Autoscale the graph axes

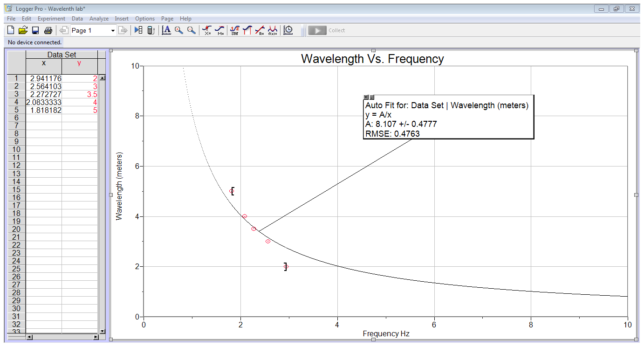pos(166,30)
